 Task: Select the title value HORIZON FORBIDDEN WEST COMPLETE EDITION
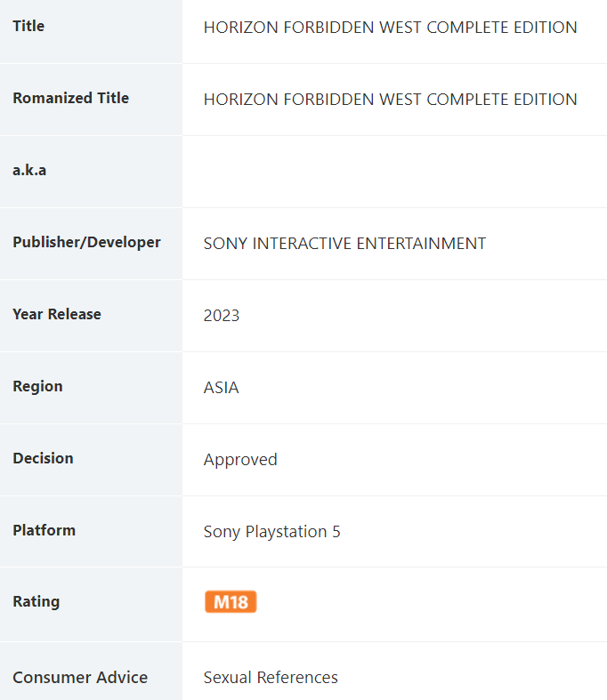pyautogui.click(x=390, y=28)
